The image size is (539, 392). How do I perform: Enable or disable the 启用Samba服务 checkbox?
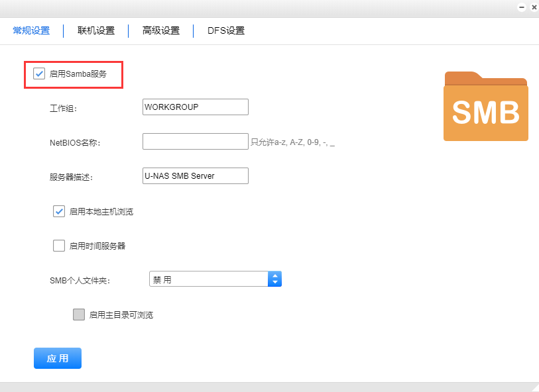click(x=39, y=74)
